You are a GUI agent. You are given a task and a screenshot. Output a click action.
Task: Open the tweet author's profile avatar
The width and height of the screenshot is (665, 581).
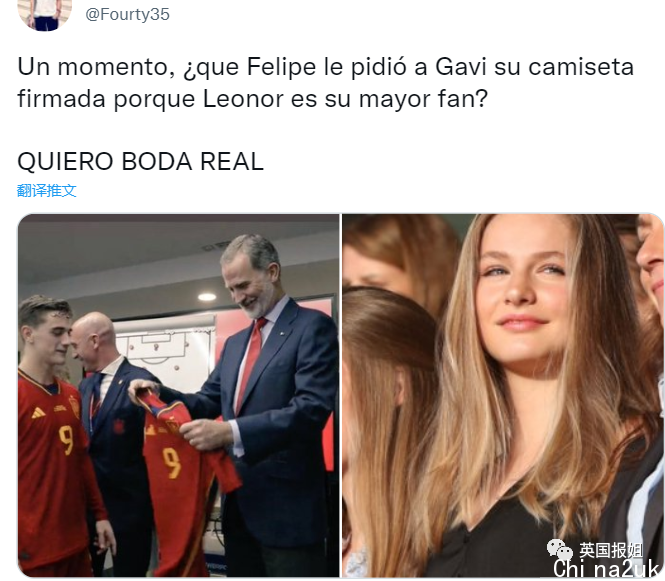point(45,13)
